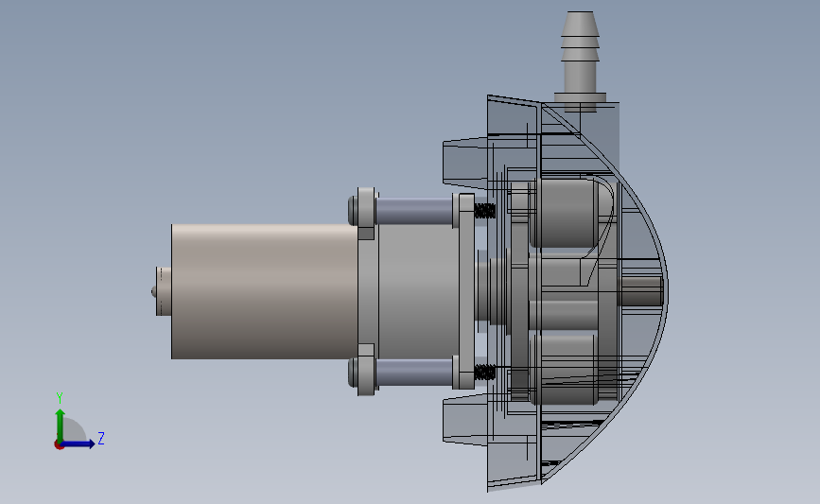Select the upper pump roller

(565, 213)
